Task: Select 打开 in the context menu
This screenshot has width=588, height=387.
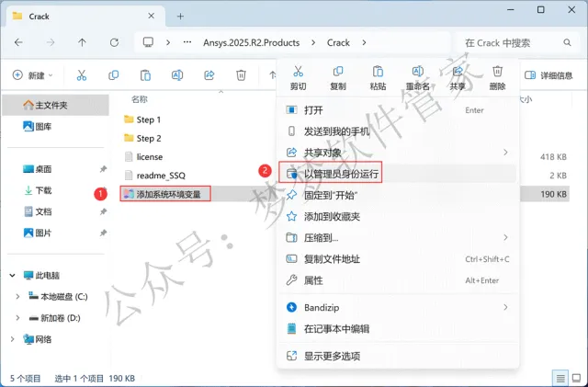Action: tap(398, 110)
